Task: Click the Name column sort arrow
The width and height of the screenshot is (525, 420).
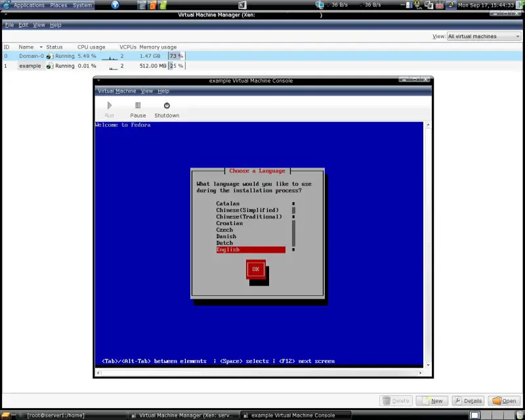Action: click(41, 47)
